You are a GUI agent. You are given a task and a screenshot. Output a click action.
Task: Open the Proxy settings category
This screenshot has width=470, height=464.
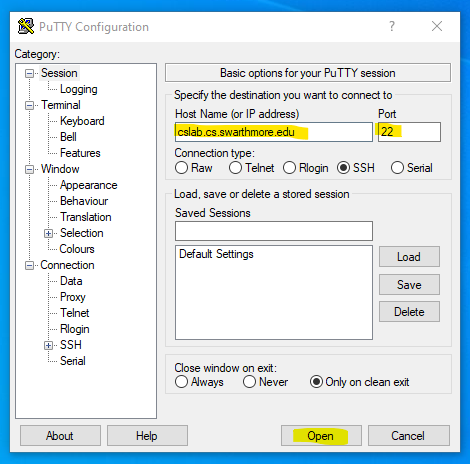pyautogui.click(x=73, y=297)
